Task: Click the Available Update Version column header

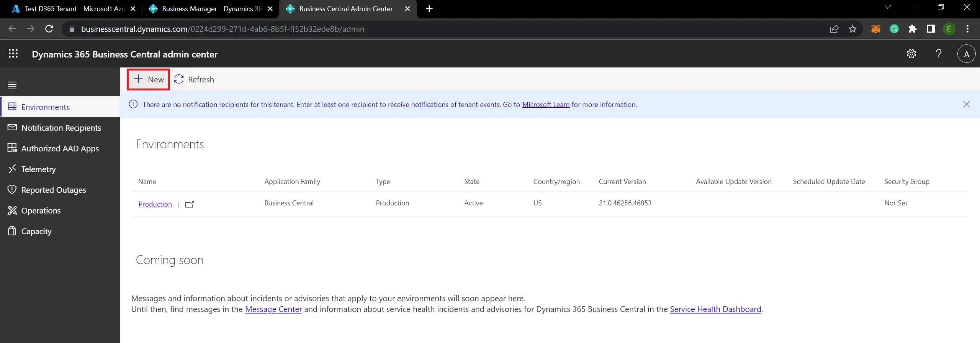Action: click(x=734, y=182)
